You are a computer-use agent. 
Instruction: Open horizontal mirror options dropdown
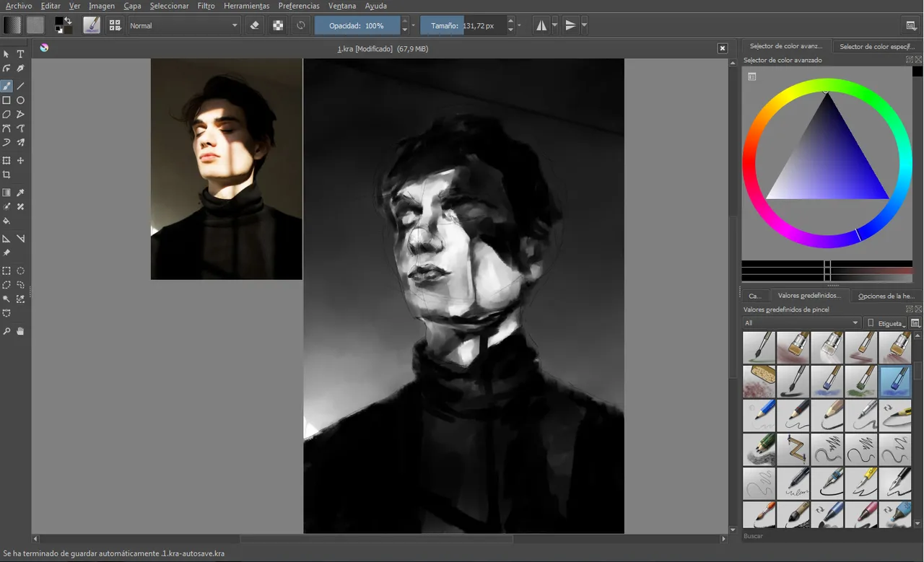(554, 25)
